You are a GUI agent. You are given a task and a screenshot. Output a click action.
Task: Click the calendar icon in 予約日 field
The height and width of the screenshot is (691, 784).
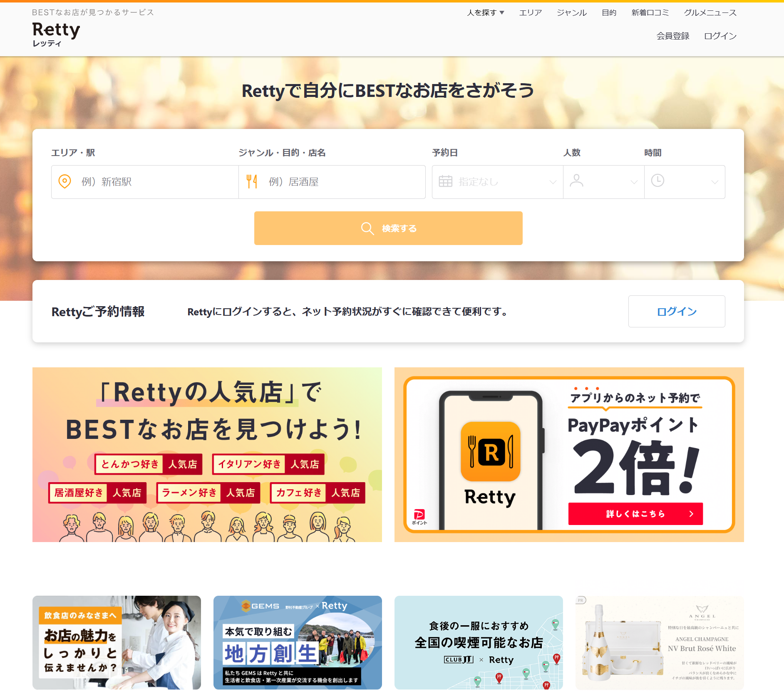pos(445,181)
